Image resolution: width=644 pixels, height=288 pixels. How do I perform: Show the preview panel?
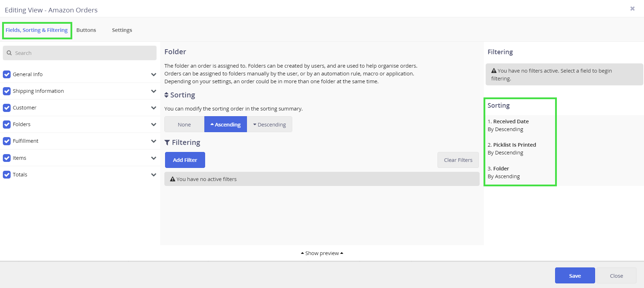[x=322, y=253]
